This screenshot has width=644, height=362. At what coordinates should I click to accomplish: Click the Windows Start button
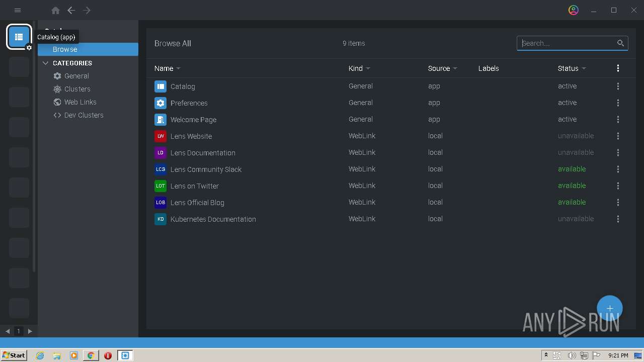click(x=14, y=355)
